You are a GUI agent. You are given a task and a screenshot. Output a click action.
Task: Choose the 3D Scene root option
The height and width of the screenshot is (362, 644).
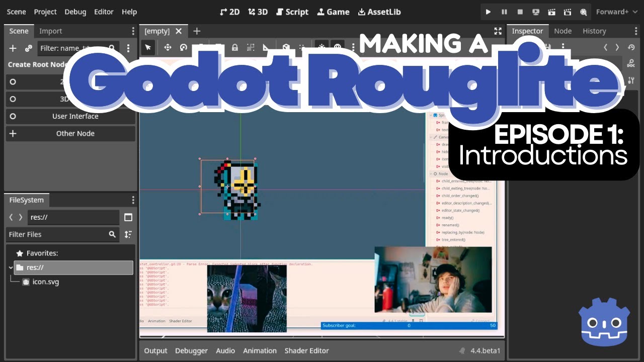tap(70, 99)
